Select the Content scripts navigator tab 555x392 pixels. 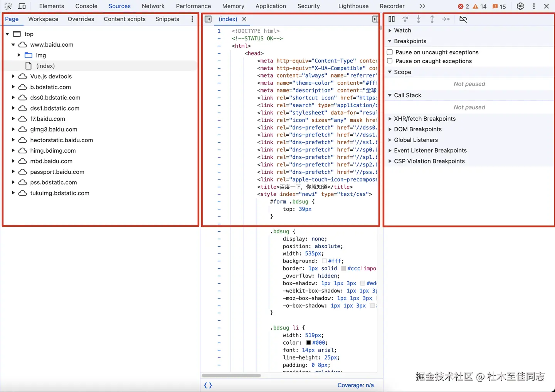[124, 19]
